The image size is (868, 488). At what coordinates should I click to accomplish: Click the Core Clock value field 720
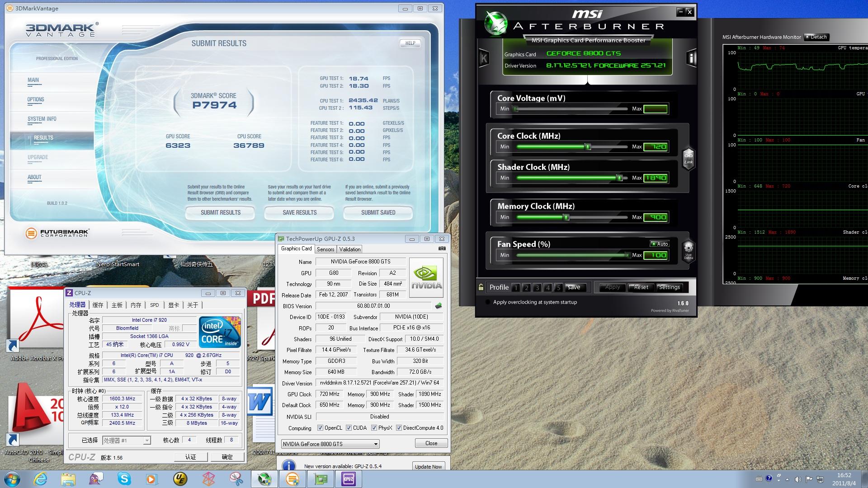(x=656, y=147)
